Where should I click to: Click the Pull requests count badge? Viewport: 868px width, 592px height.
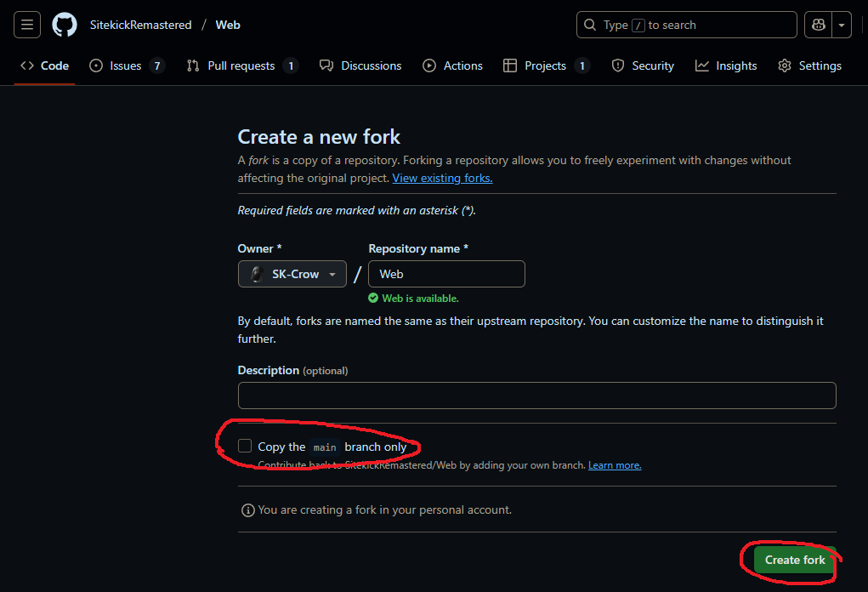pyautogui.click(x=291, y=65)
